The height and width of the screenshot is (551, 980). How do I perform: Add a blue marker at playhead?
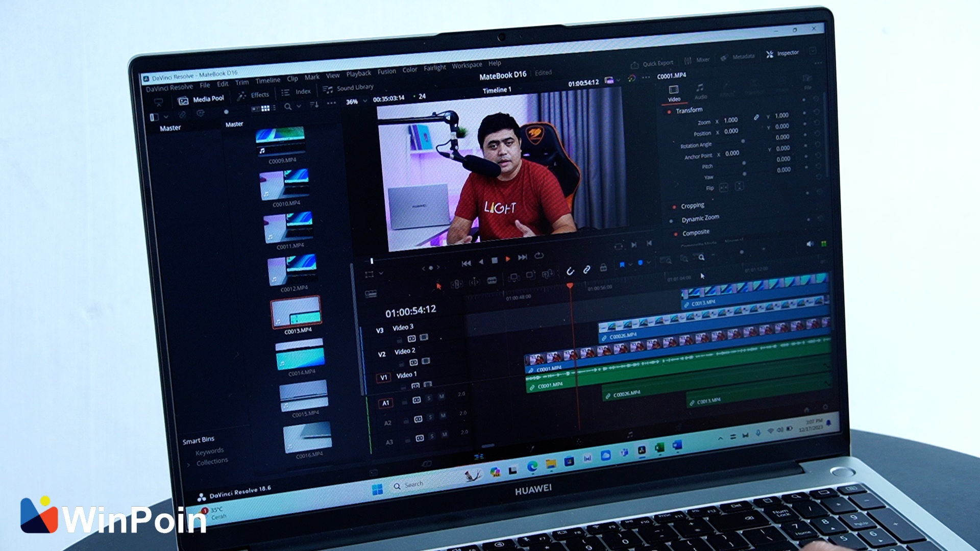[x=640, y=263]
